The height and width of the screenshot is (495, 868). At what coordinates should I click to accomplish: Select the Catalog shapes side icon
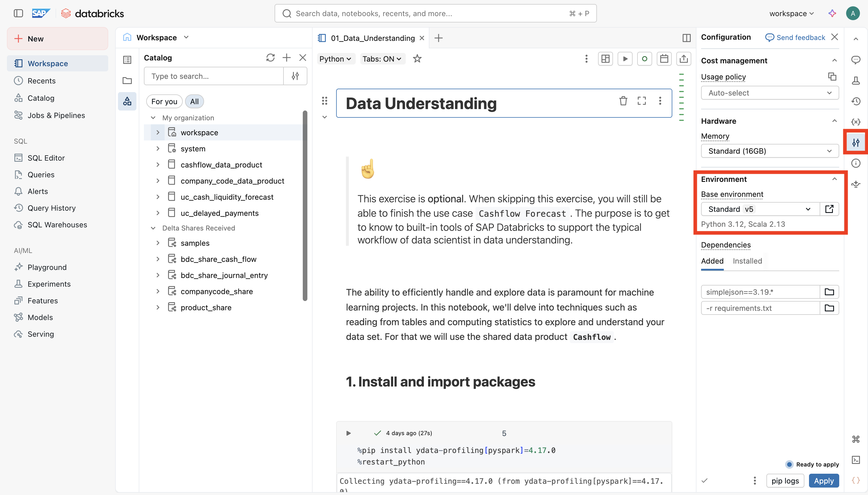[127, 101]
